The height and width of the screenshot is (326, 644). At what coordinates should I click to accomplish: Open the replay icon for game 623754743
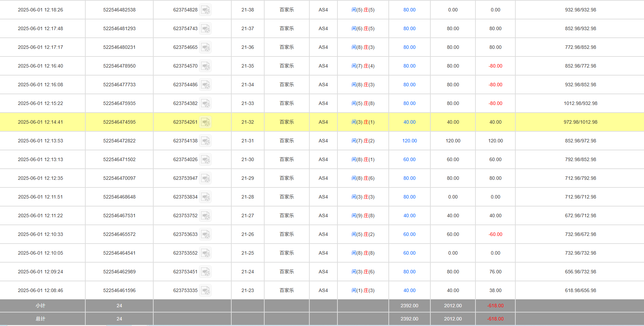(x=206, y=29)
